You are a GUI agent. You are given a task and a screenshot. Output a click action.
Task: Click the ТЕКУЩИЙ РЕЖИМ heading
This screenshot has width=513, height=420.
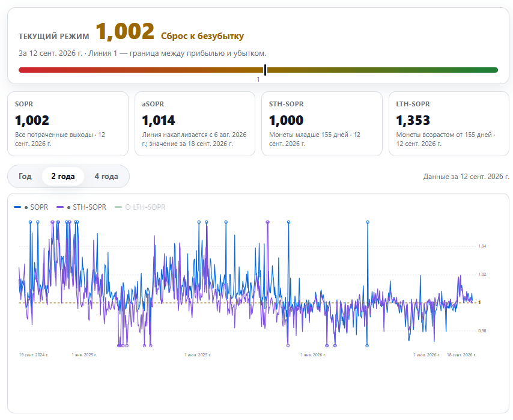[x=54, y=36]
